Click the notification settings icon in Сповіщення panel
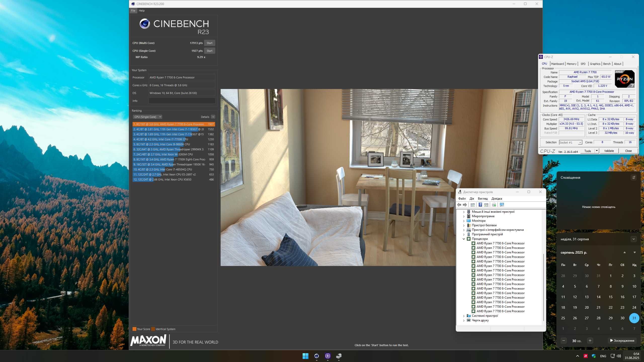644x362 pixels. [634, 177]
